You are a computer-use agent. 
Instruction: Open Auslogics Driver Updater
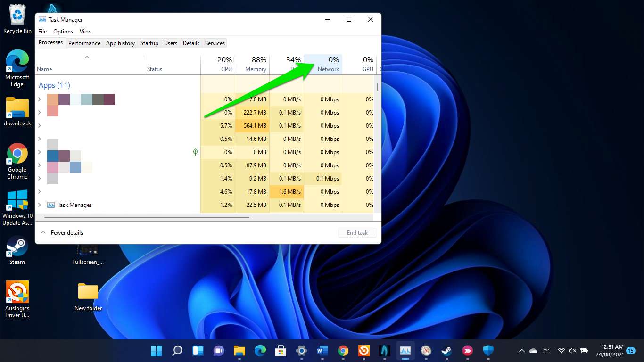point(17,291)
